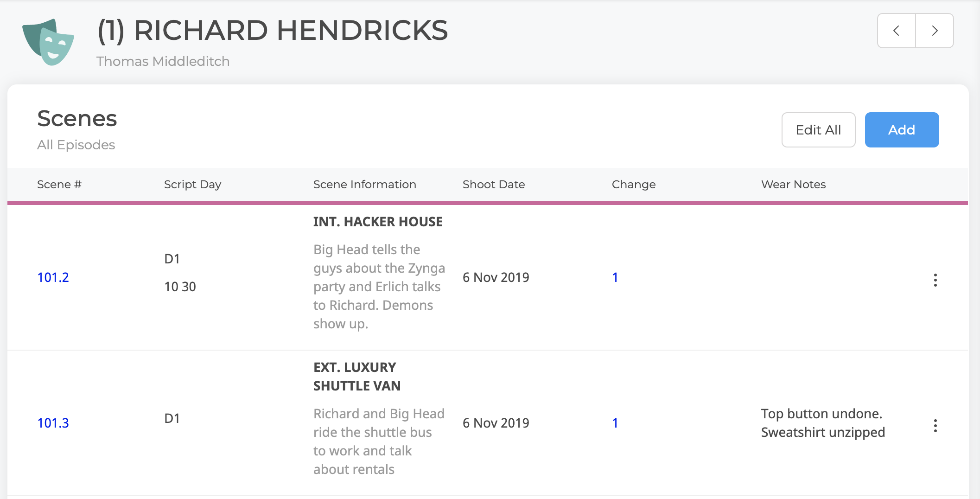This screenshot has width=980, height=499.
Task: Go to next character with right chevron
Action: pyautogui.click(x=935, y=31)
